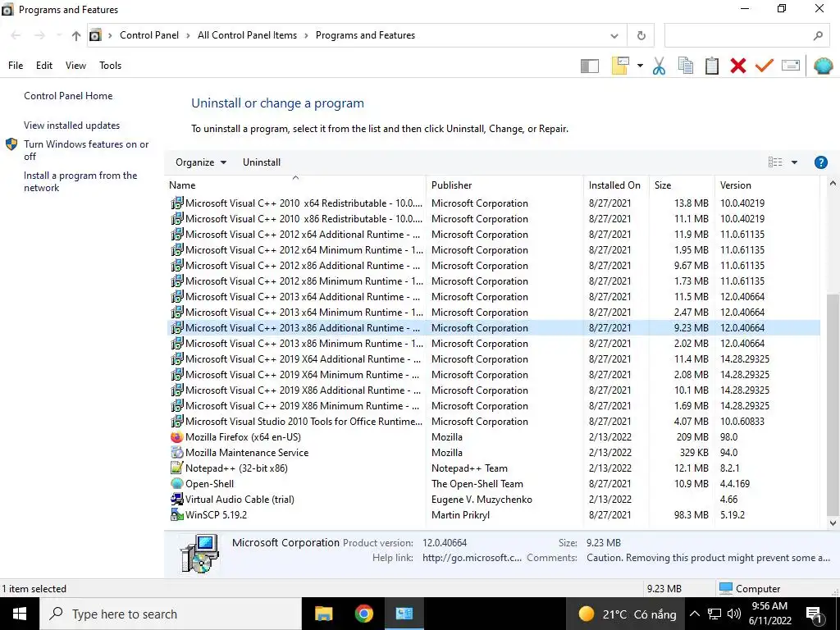Go to Control Panel Home link
840x630 pixels.
[x=68, y=96]
